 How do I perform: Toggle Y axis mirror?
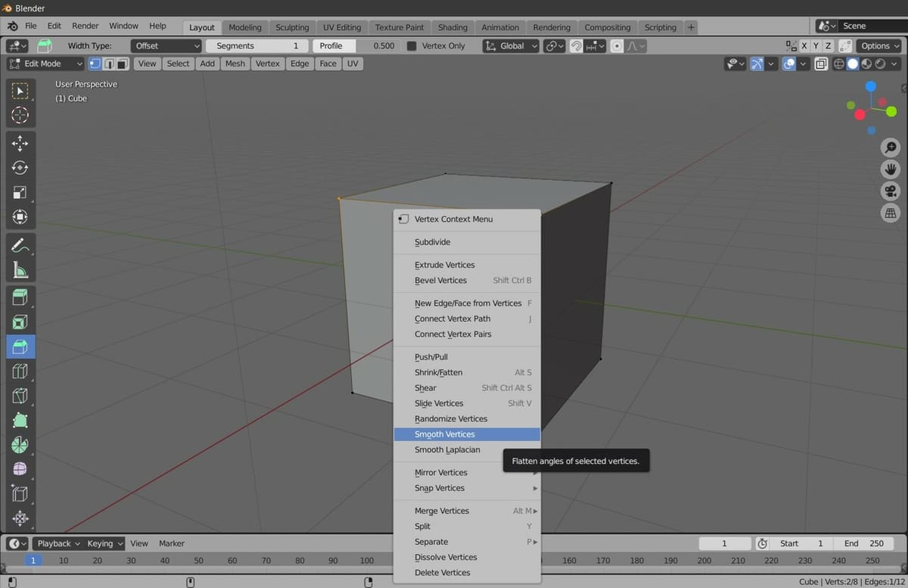pyautogui.click(x=816, y=46)
